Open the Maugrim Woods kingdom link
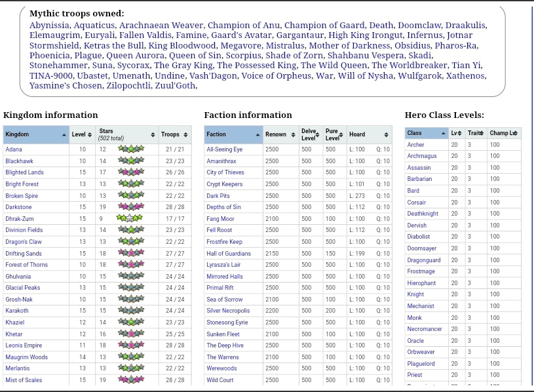Screen dimensions: 534x392 (x=27, y=357)
